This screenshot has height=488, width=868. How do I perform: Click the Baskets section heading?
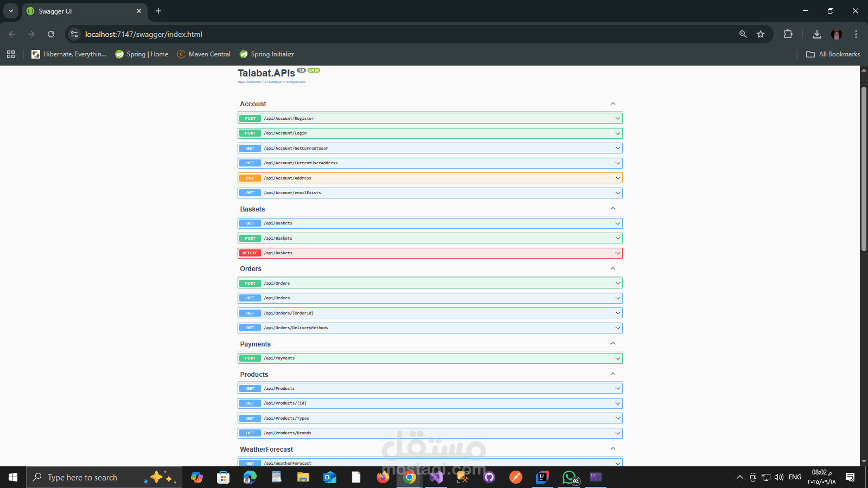252,209
